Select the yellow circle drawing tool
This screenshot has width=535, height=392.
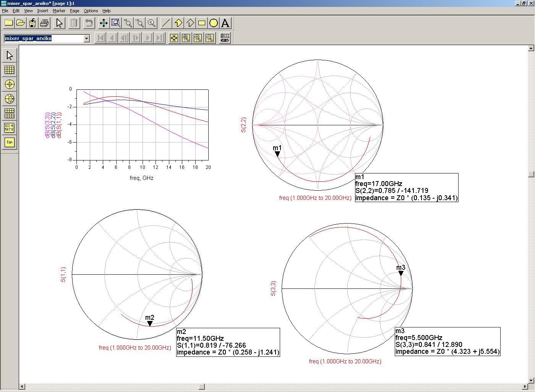pyautogui.click(x=214, y=23)
